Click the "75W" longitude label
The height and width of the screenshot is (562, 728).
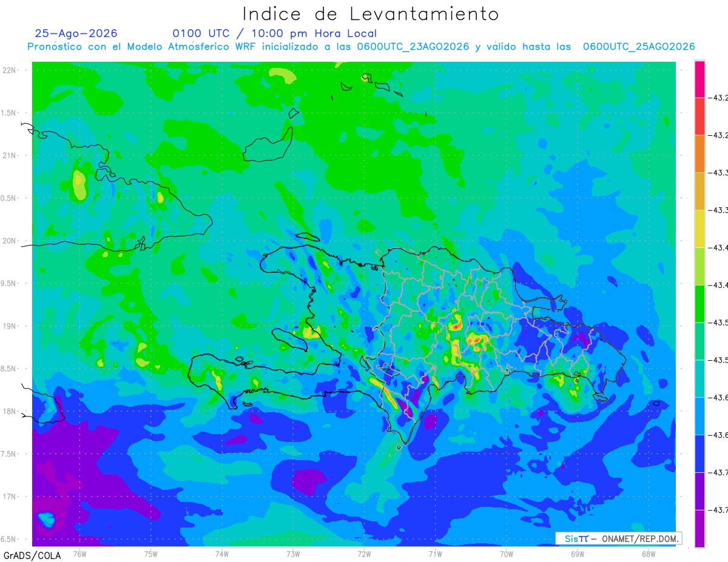pos(151,554)
